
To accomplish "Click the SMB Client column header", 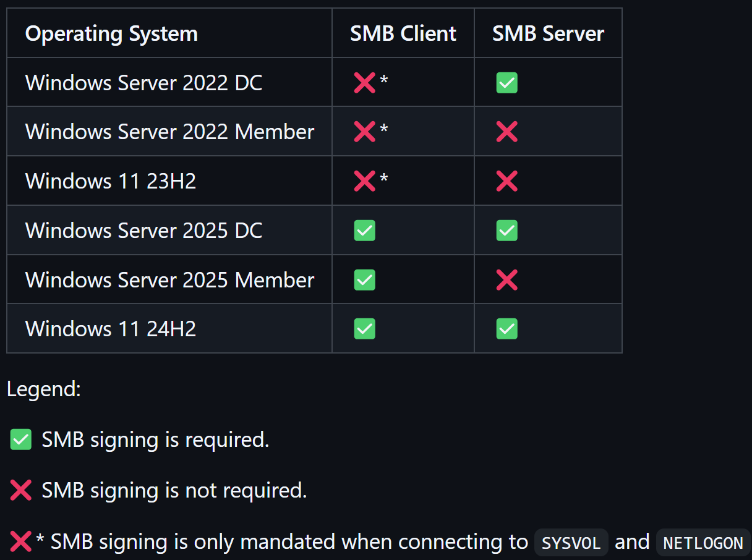I will [x=403, y=33].
